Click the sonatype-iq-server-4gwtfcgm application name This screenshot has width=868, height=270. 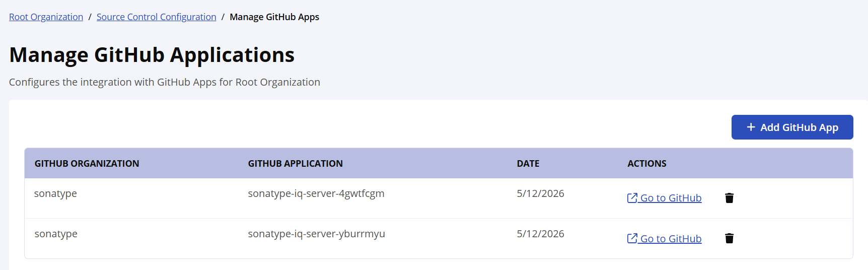tap(316, 194)
